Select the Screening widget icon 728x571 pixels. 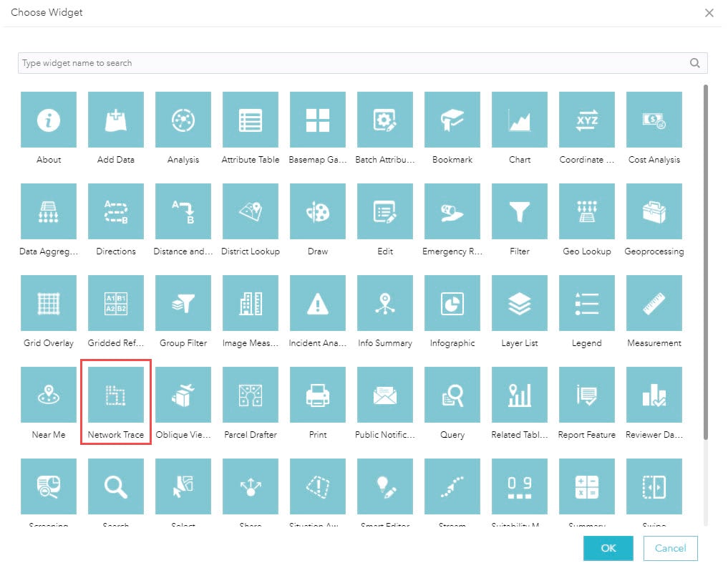pyautogui.click(x=49, y=486)
